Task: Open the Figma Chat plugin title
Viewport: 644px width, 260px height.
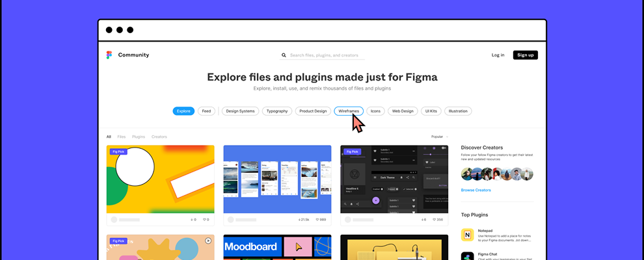Action: (x=487, y=254)
